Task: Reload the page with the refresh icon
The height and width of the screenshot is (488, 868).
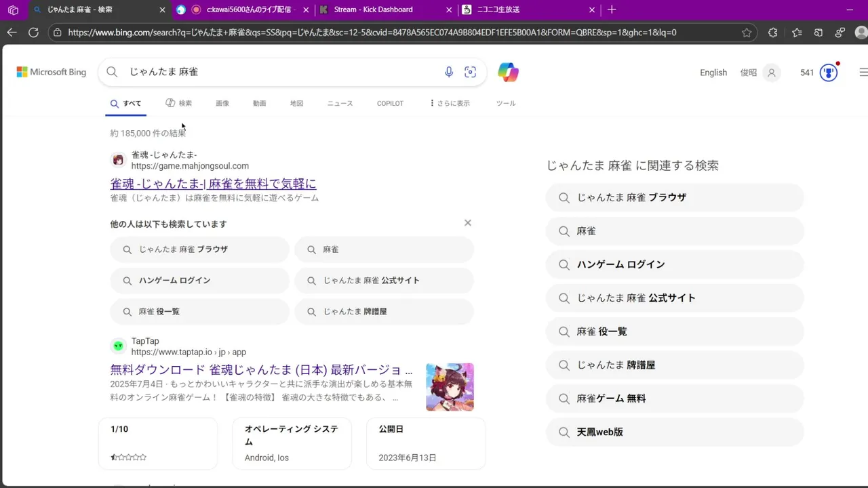Action: click(33, 32)
